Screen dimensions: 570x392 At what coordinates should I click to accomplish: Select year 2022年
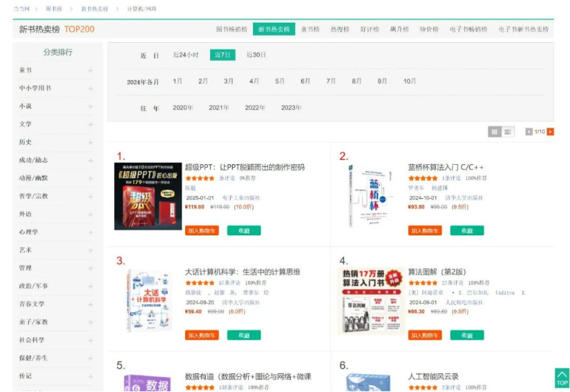click(x=255, y=108)
